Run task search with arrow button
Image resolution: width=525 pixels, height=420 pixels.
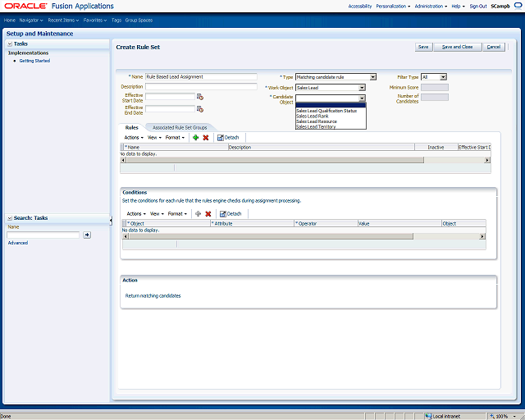87,235
